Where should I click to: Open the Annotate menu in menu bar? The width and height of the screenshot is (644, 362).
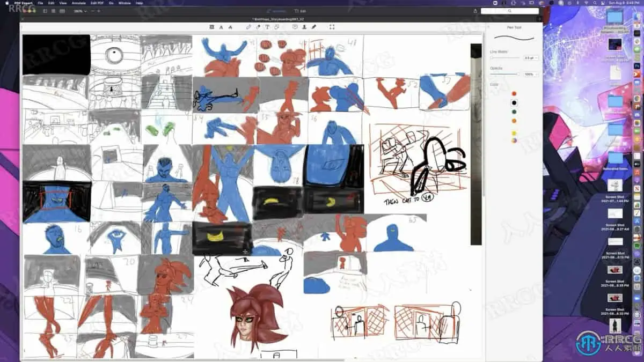tap(79, 3)
